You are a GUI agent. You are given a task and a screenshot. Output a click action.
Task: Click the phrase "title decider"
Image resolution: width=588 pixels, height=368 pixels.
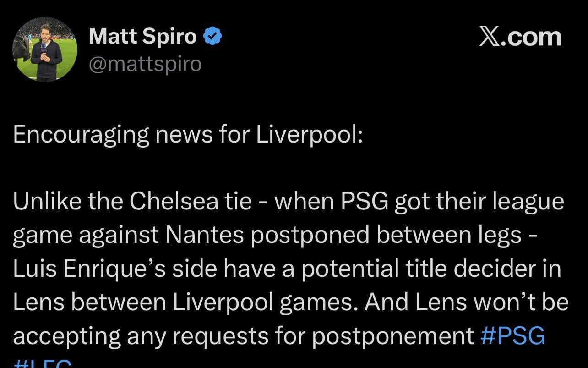[467, 269]
